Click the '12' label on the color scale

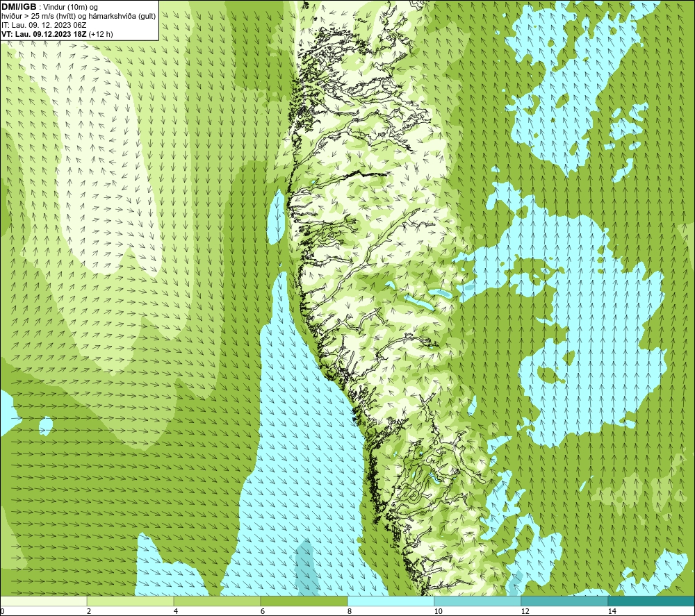525,611
